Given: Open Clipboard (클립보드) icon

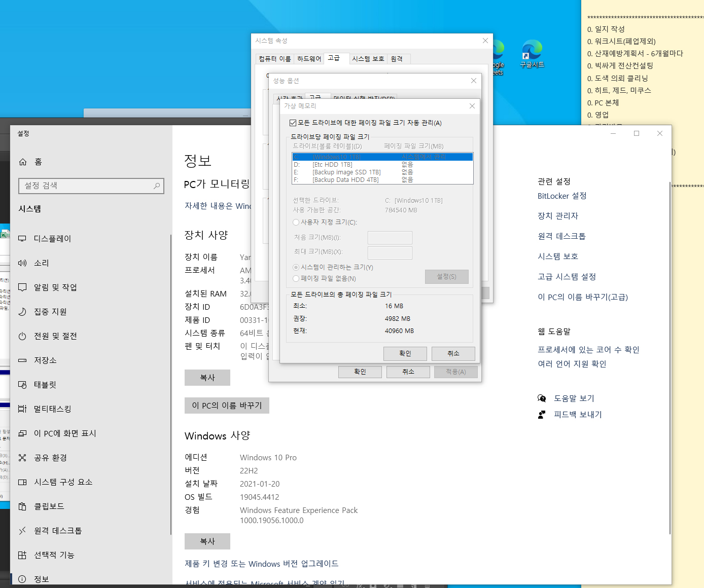Looking at the screenshot, I should 22,506.
